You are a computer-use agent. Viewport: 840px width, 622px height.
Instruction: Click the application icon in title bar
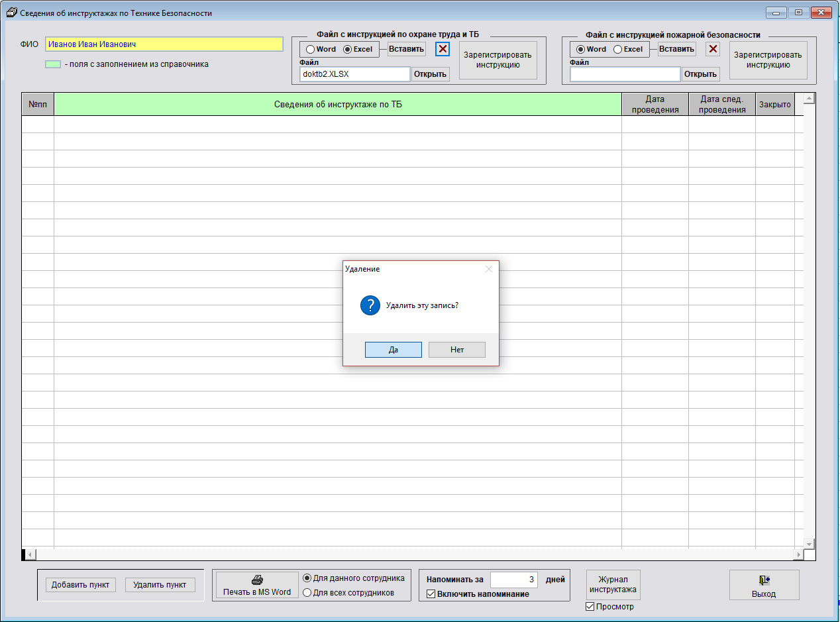pyautogui.click(x=11, y=13)
